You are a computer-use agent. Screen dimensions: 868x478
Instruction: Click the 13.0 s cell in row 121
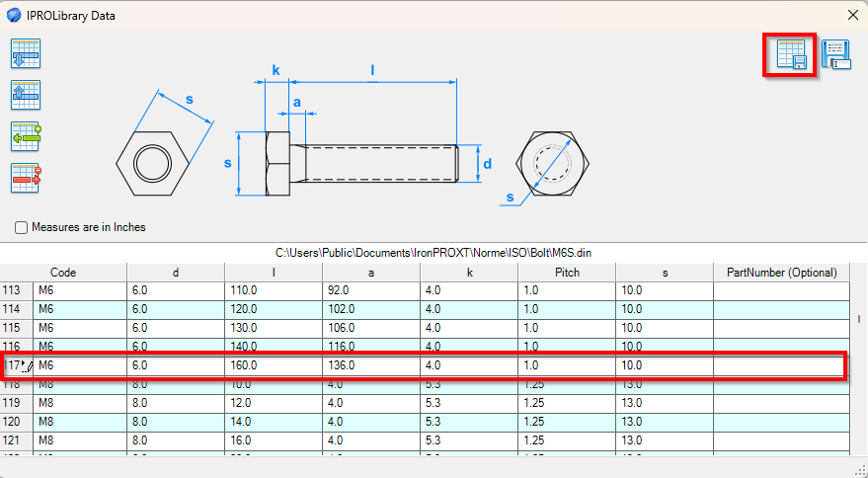(665, 440)
